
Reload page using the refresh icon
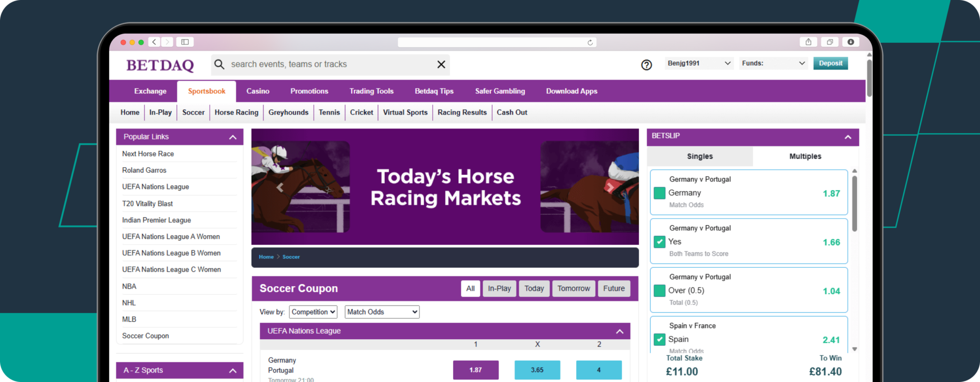[590, 42]
